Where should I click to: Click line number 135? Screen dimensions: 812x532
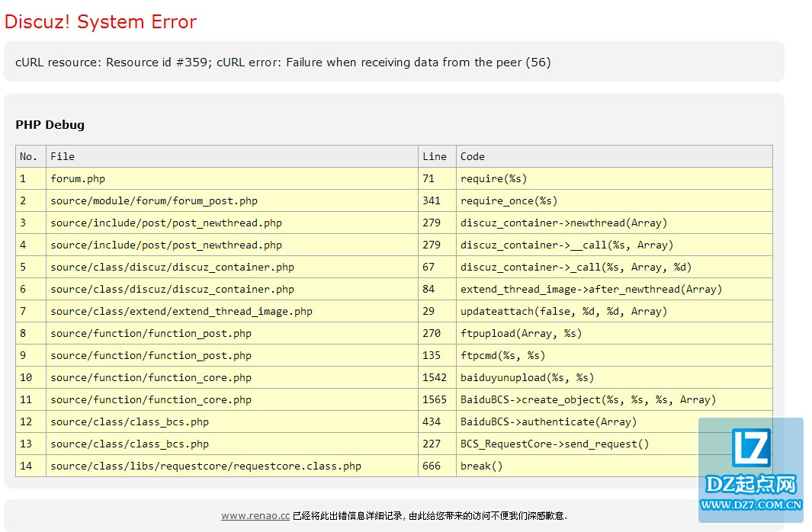432,356
